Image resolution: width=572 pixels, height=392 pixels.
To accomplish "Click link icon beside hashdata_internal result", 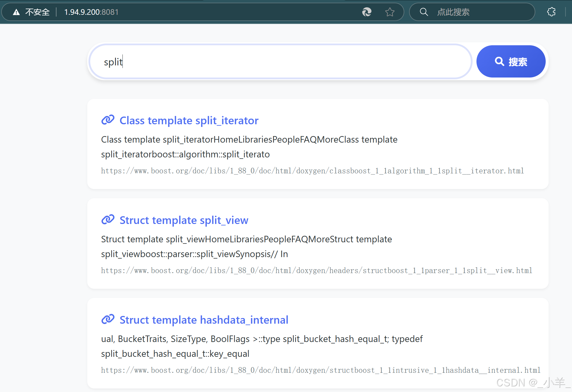I will (108, 320).
